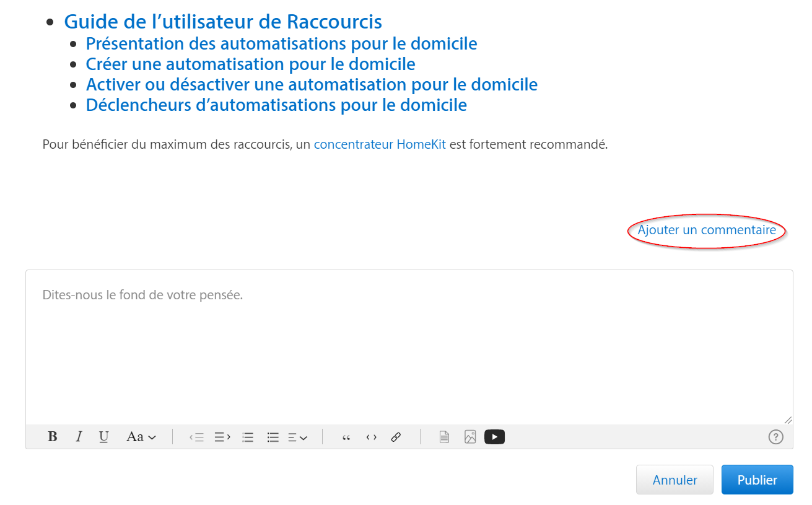Open the editor help icon
Viewport: 812px width, 505px height.
pos(775,437)
